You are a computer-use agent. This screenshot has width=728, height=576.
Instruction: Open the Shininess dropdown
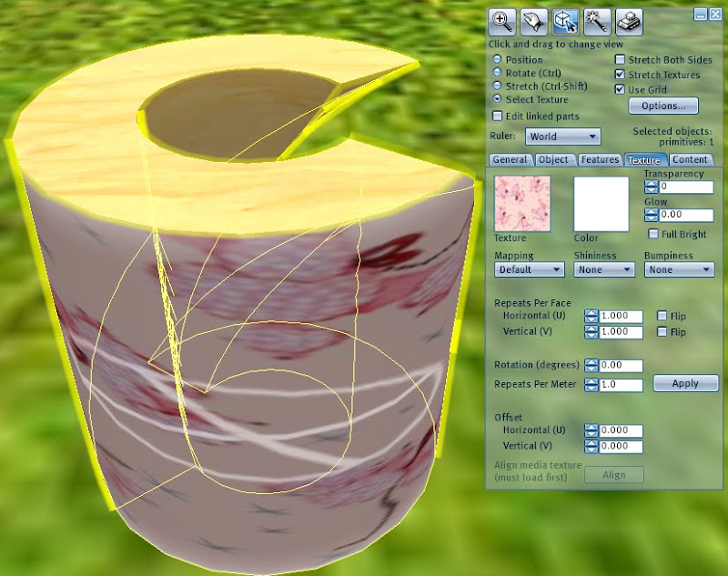(x=604, y=269)
